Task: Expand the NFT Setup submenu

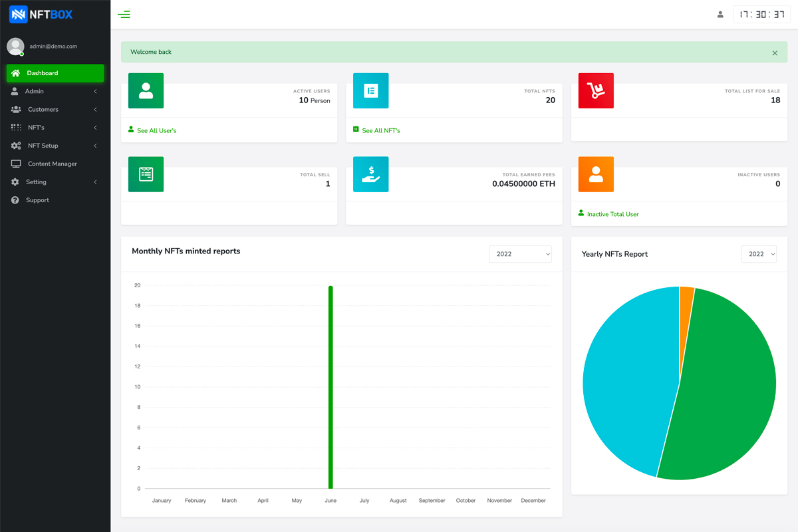Action: [x=55, y=146]
